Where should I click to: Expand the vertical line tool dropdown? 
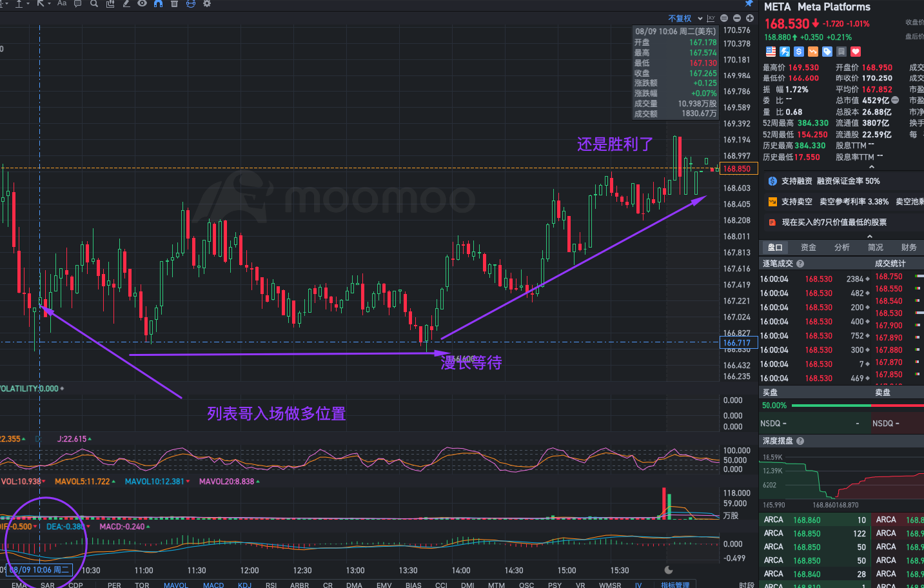(28, 3)
